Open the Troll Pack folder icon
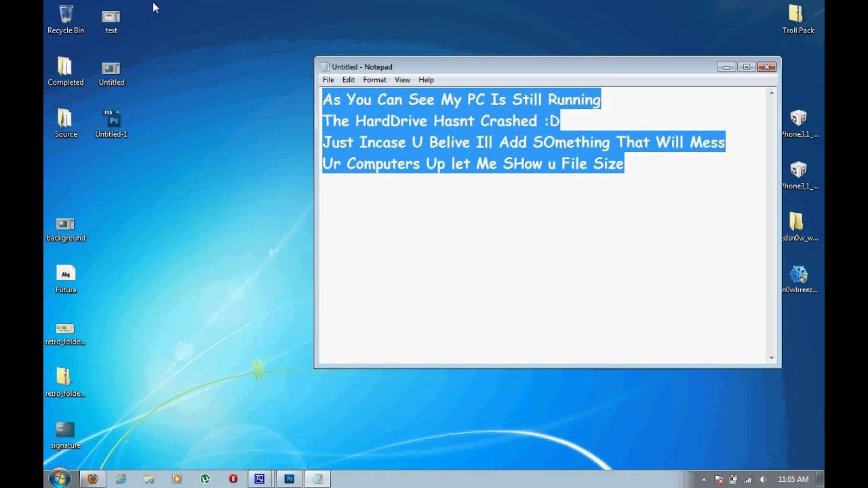 (798, 20)
